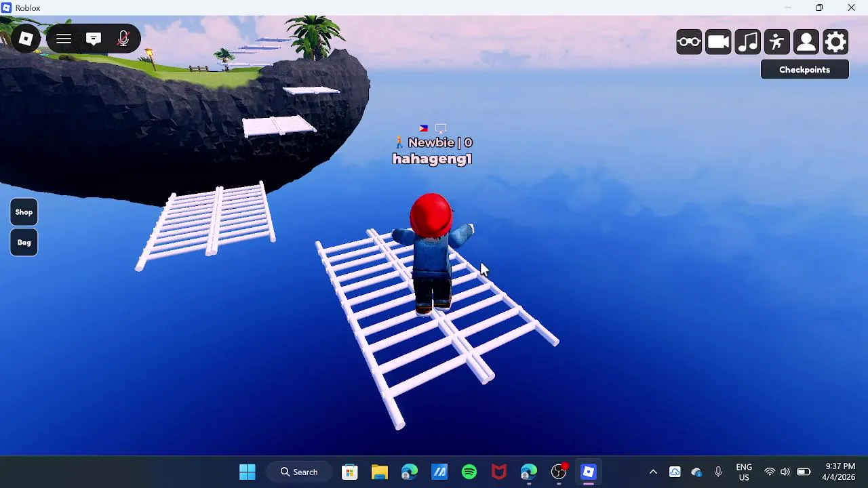Open the Roblox logo menu
Screen dimensions: 868x488
pyautogui.click(x=26, y=39)
